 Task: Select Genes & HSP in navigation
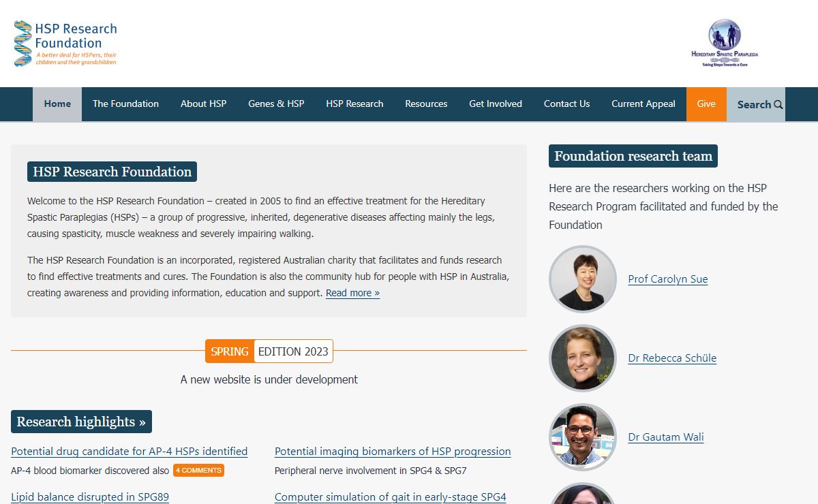pos(276,104)
